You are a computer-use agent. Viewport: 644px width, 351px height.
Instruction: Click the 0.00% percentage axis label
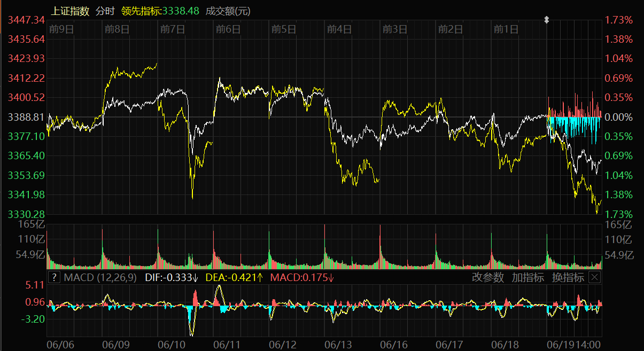coord(618,116)
